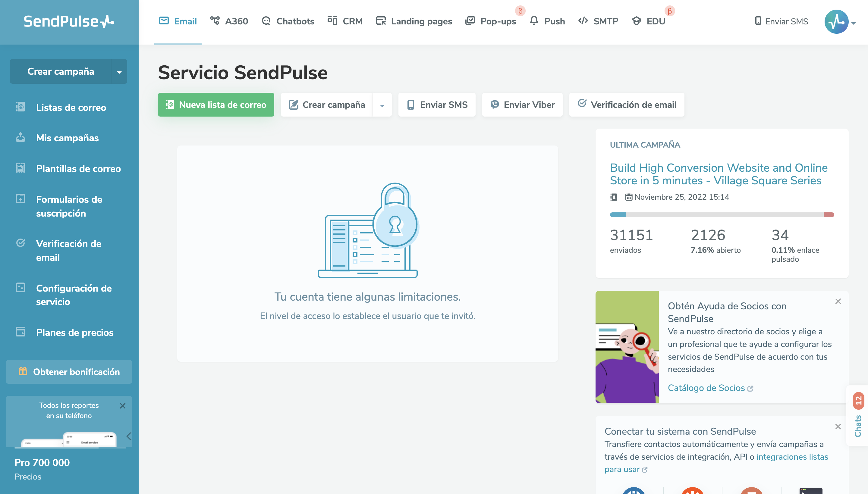The image size is (868, 494).
Task: Click the Nueva lista de correo button
Action: pos(216,105)
